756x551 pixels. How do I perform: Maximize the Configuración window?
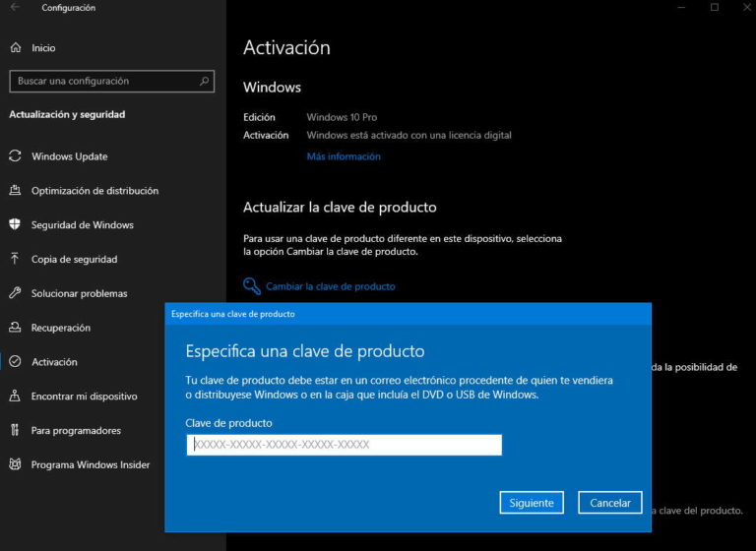[x=715, y=7]
